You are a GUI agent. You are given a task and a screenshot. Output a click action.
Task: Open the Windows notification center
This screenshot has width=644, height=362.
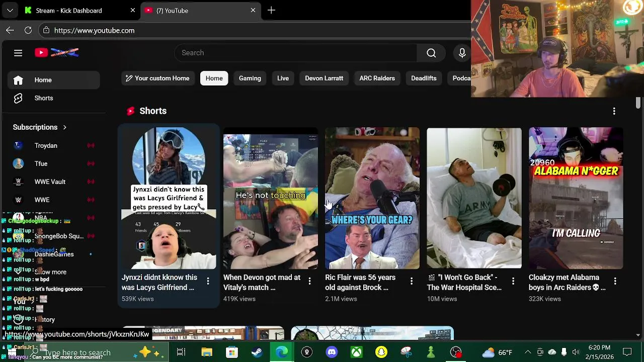pyautogui.click(x=627, y=352)
